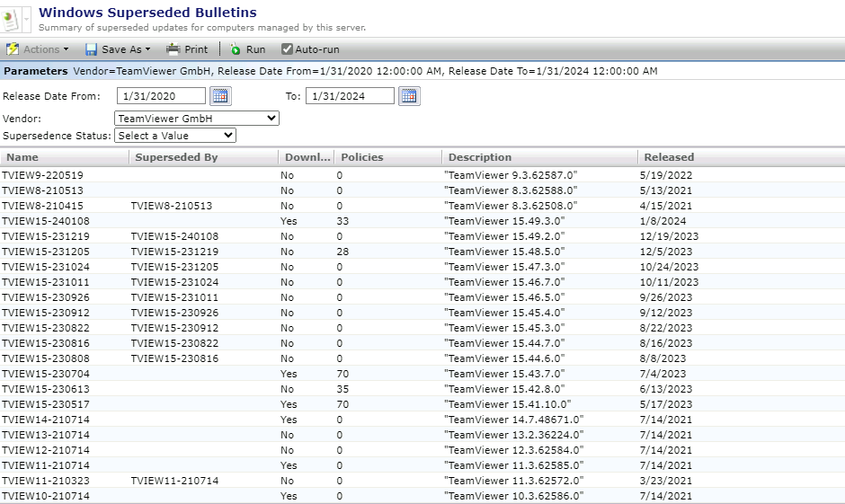Viewport: 845px width, 504px height.
Task: Click "TeamViewer 9.3.62587.0" description
Action: click(x=511, y=175)
